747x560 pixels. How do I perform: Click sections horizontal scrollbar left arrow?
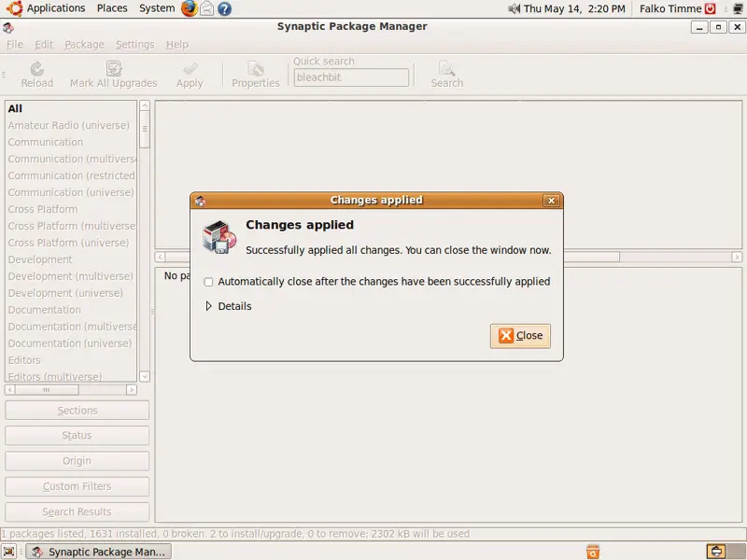pos(10,390)
